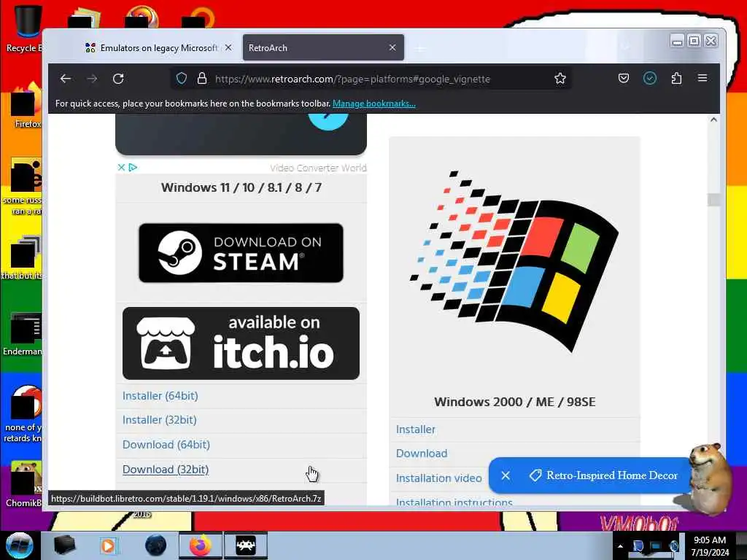Viewport: 747px width, 560px height.
Task: Click Windows 2000 / ME / 98SE heading
Action: pyautogui.click(x=514, y=402)
